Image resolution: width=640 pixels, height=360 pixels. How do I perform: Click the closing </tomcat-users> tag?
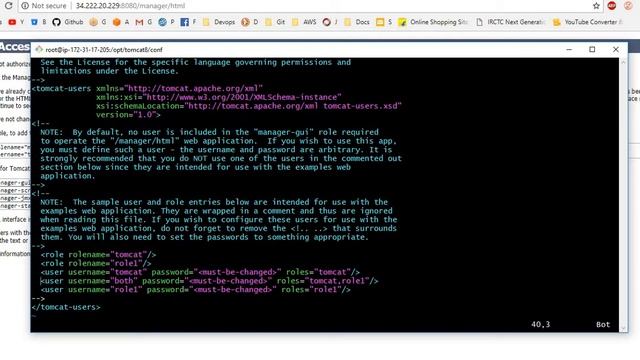coord(66,307)
